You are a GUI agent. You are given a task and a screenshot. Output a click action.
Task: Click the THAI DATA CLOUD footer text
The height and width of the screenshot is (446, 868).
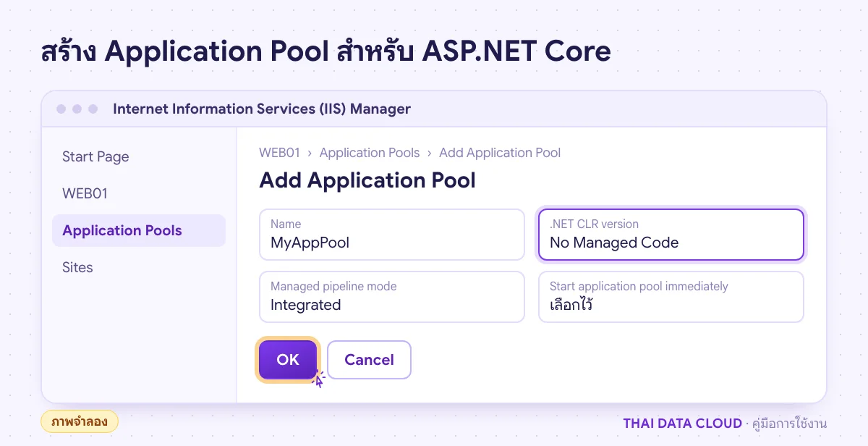(682, 423)
